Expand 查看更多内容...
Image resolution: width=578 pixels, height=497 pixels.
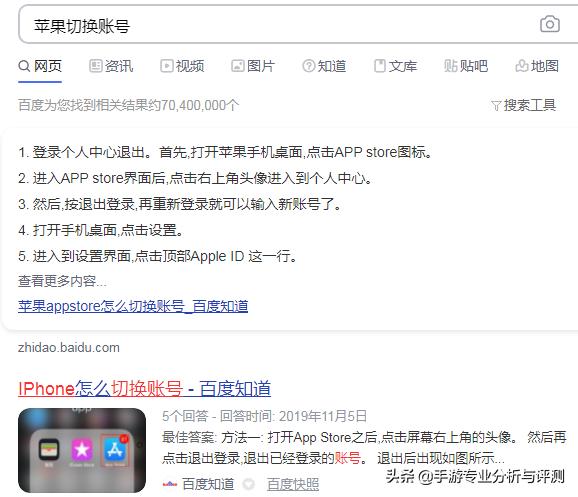coord(62,281)
